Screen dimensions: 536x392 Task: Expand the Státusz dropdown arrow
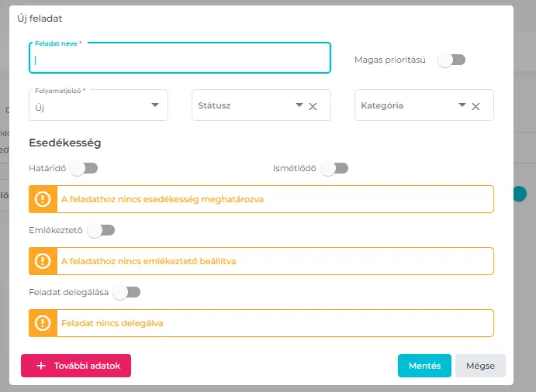tap(299, 105)
